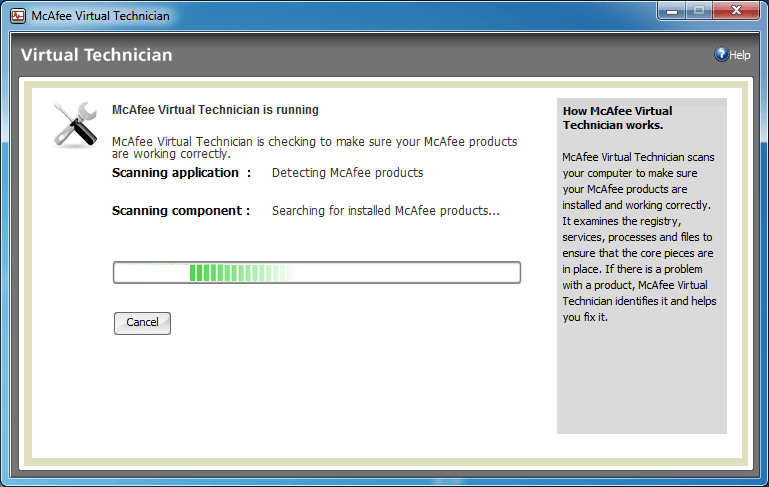Click the window title "McAfee Virtual Technician"

tap(101, 16)
